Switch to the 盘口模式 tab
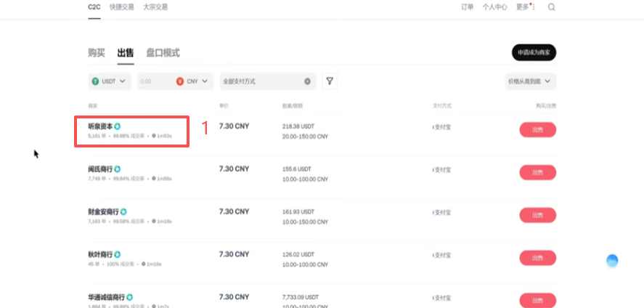Screen dimensions: 644x308 (163, 53)
